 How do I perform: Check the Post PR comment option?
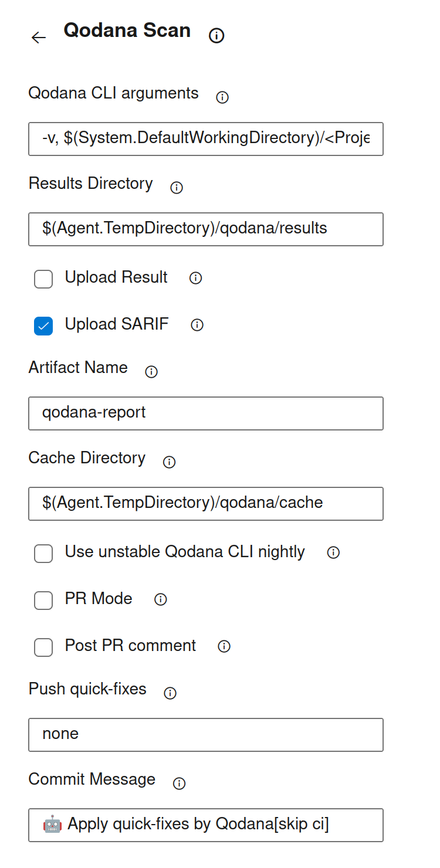click(x=43, y=647)
